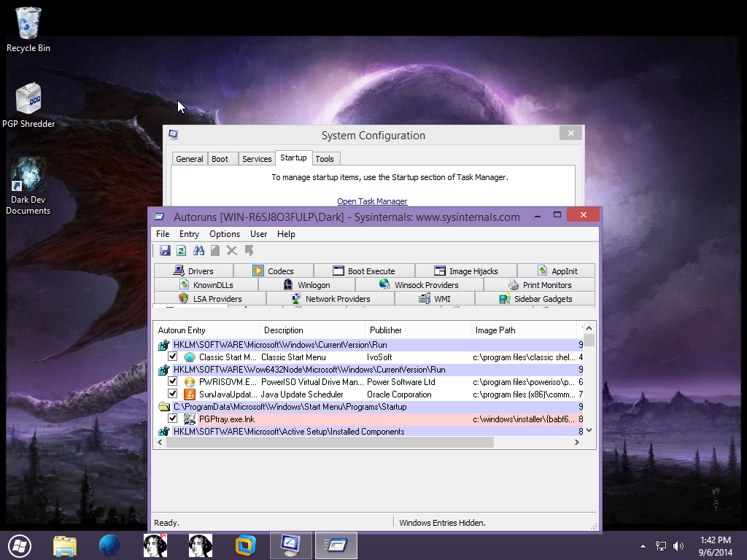Click the Classic Start Menu shell icon

(x=190, y=357)
